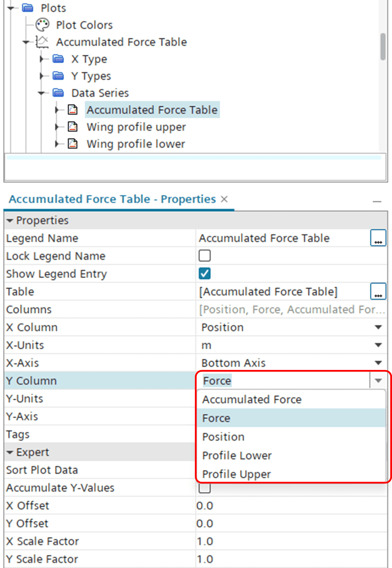Image resolution: width=392 pixels, height=568 pixels.
Task: Click the Y Offset value field
Action: pos(291,524)
